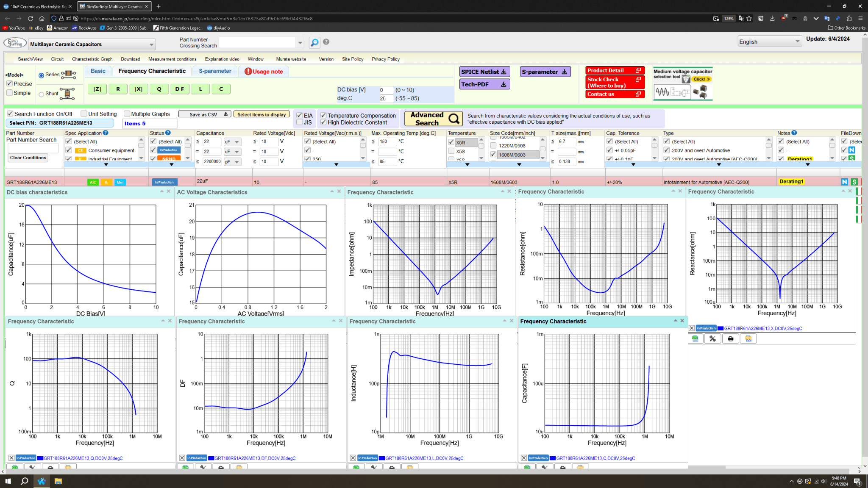Open the Windows Start menu
868x488 pixels.
(x=8, y=481)
